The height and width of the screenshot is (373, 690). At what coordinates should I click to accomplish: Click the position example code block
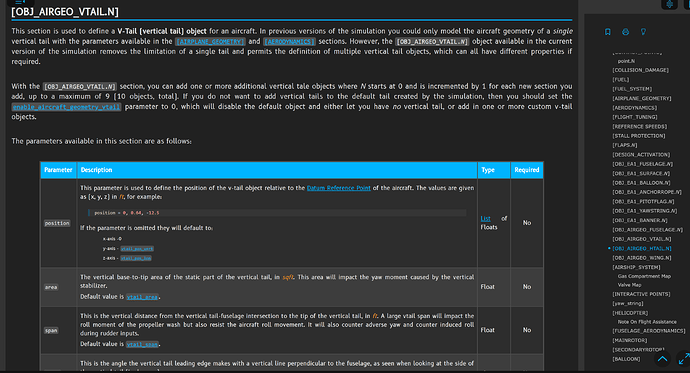277,213
